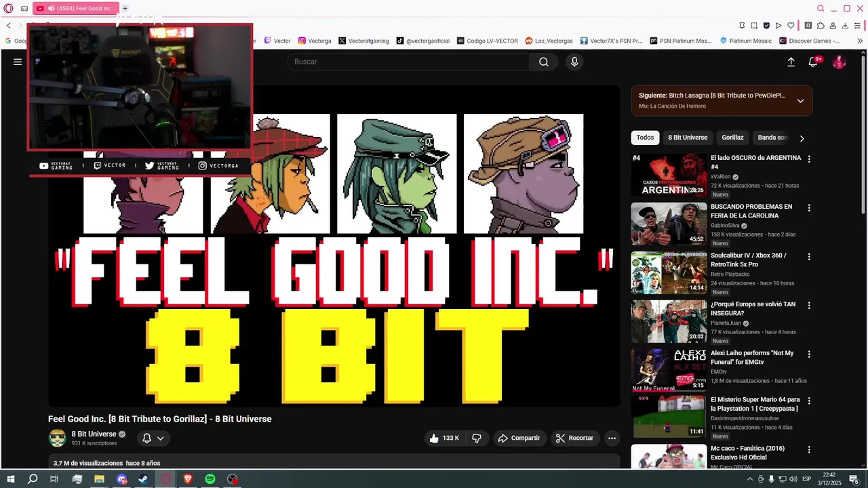Open the Opera downloads icon

click(845, 25)
